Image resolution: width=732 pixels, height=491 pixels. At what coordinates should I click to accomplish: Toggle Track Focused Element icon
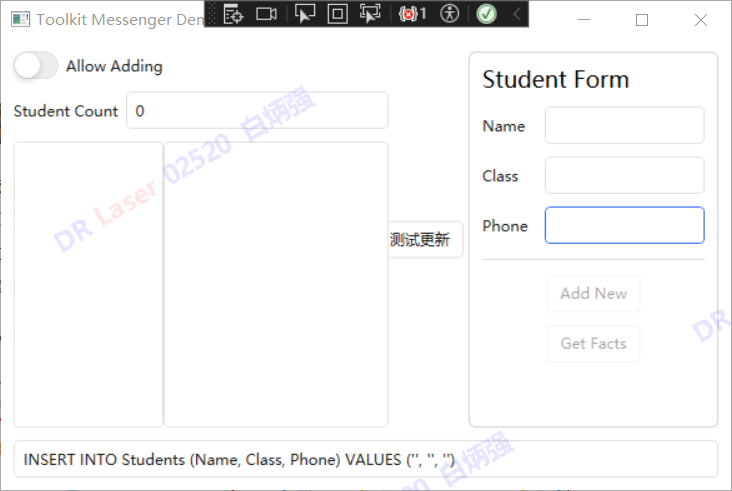point(370,14)
